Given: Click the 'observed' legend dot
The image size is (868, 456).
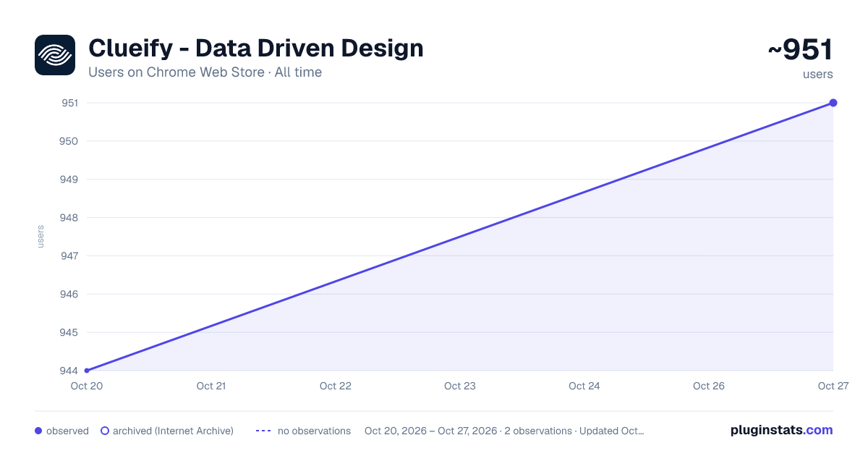Looking at the screenshot, I should [x=38, y=431].
